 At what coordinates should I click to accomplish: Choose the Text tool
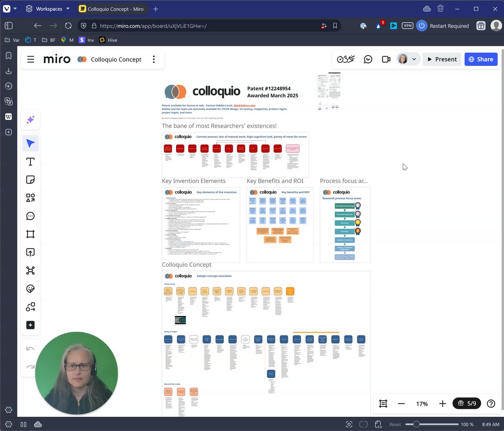tap(30, 162)
